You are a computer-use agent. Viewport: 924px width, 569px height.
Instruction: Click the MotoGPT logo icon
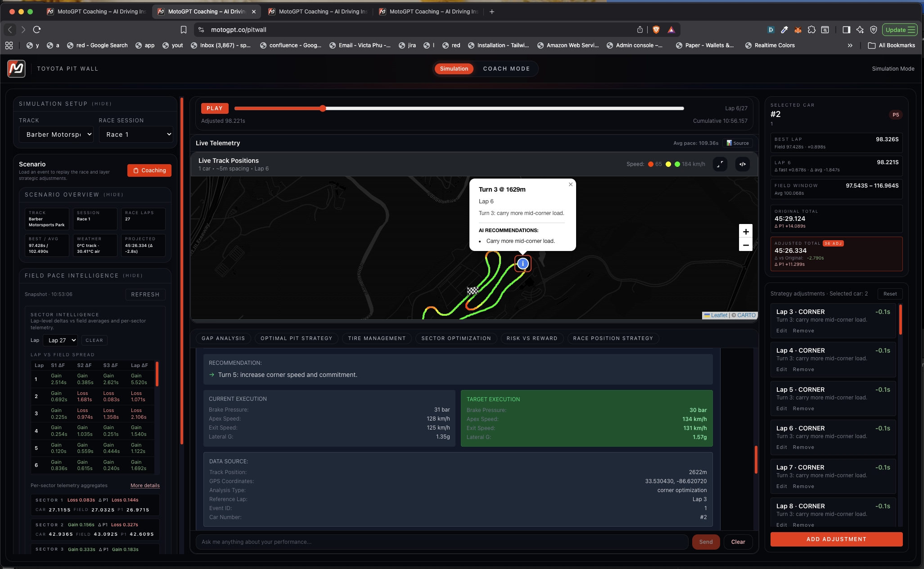[16, 69]
